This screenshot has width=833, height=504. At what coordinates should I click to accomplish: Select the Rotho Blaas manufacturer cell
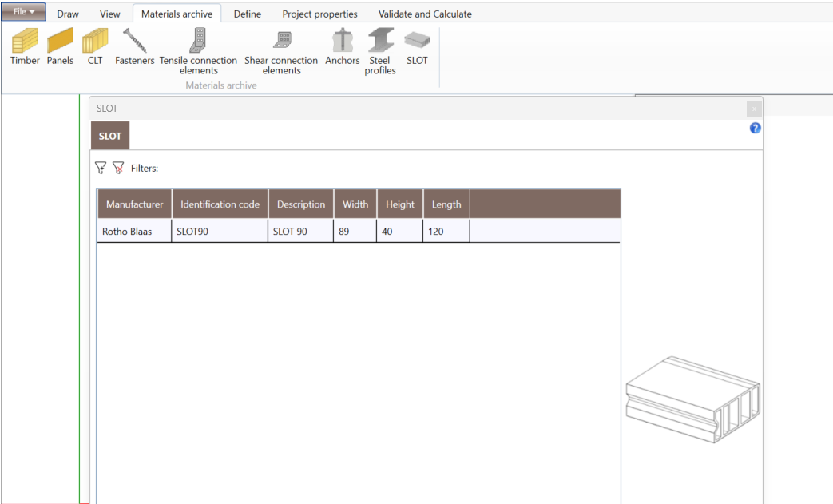click(x=134, y=231)
